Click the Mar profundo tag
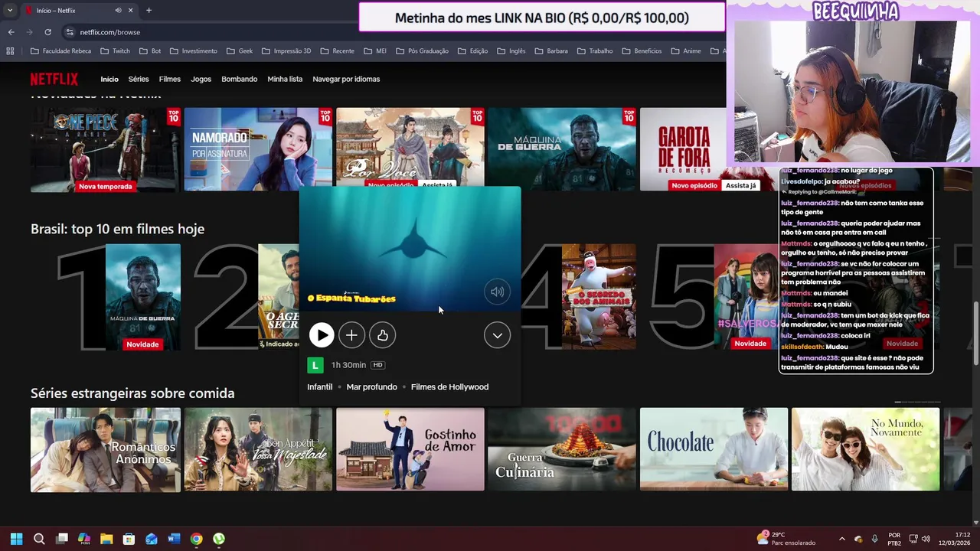 tap(371, 387)
